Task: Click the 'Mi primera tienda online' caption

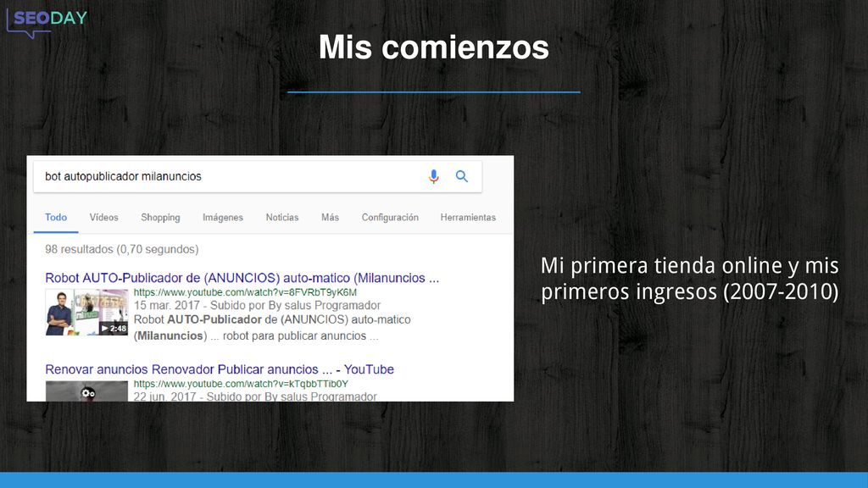Action: (x=689, y=278)
